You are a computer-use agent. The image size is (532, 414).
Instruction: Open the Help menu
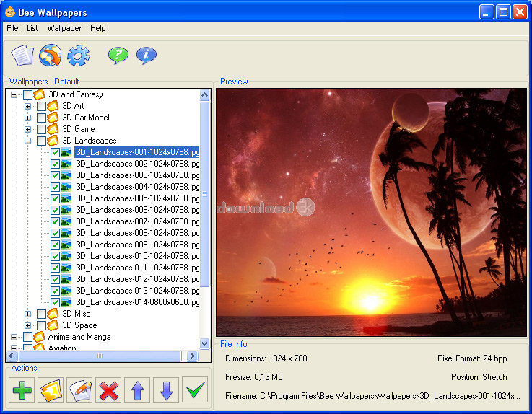click(98, 28)
